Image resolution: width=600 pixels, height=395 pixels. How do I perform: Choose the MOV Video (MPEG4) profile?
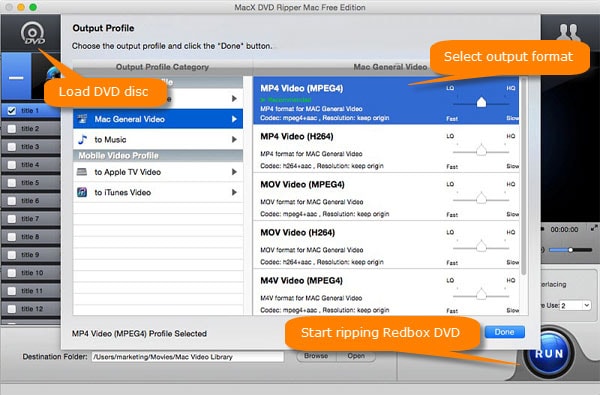coord(386,196)
